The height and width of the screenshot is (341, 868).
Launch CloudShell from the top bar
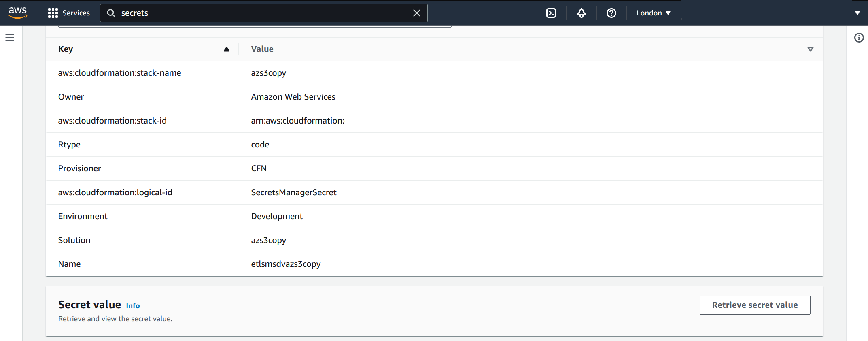(551, 13)
